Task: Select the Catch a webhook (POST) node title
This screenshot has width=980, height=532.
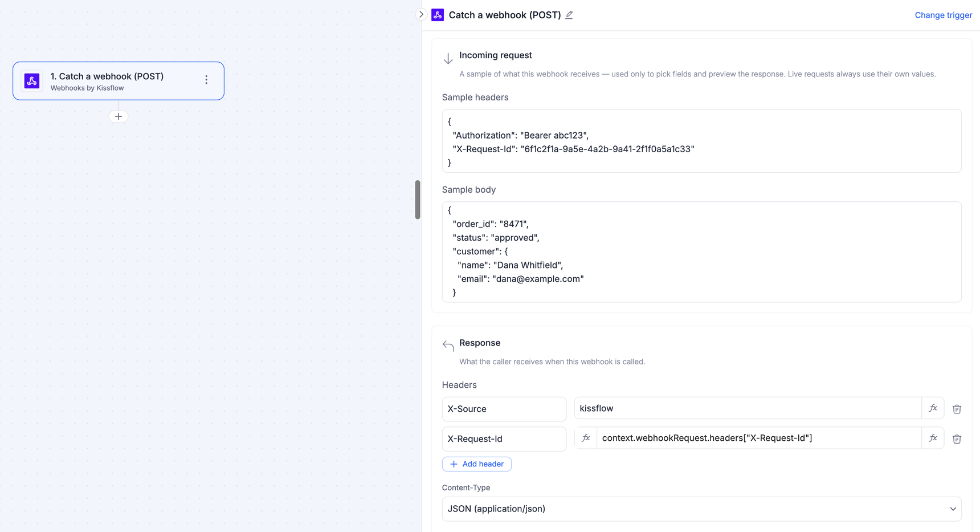Action: pyautogui.click(x=107, y=76)
